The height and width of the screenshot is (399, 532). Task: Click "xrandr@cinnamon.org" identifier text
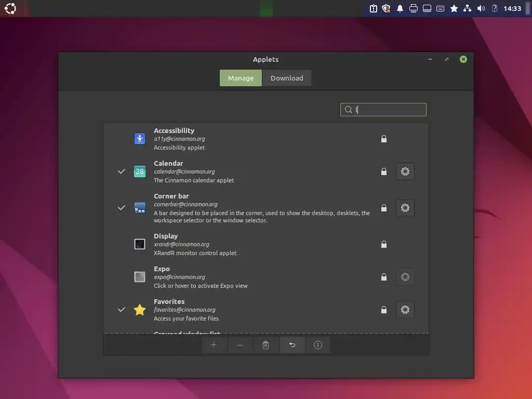pos(181,244)
